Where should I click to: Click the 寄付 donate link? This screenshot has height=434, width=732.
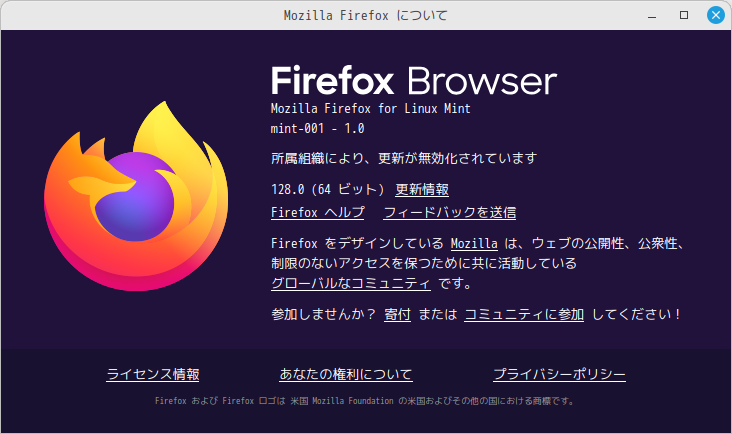(397, 315)
